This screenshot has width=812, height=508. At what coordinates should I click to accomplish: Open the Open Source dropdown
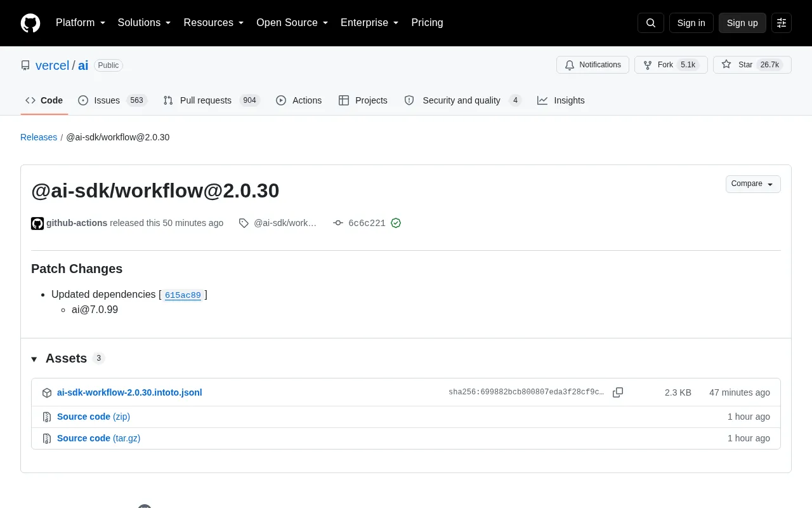tap(292, 23)
